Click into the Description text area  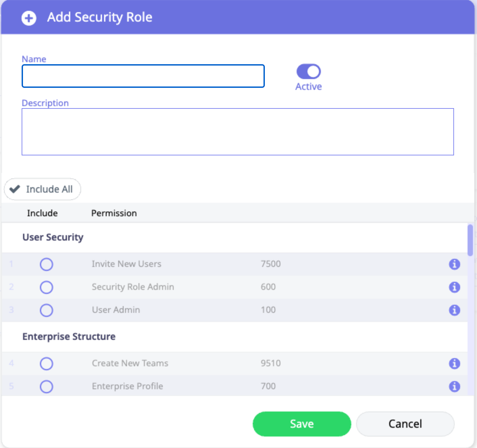(237, 132)
